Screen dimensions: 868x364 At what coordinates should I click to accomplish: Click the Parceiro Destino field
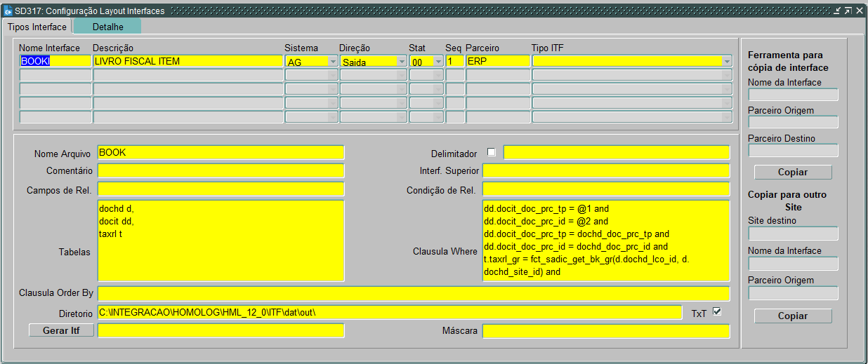[x=793, y=150]
